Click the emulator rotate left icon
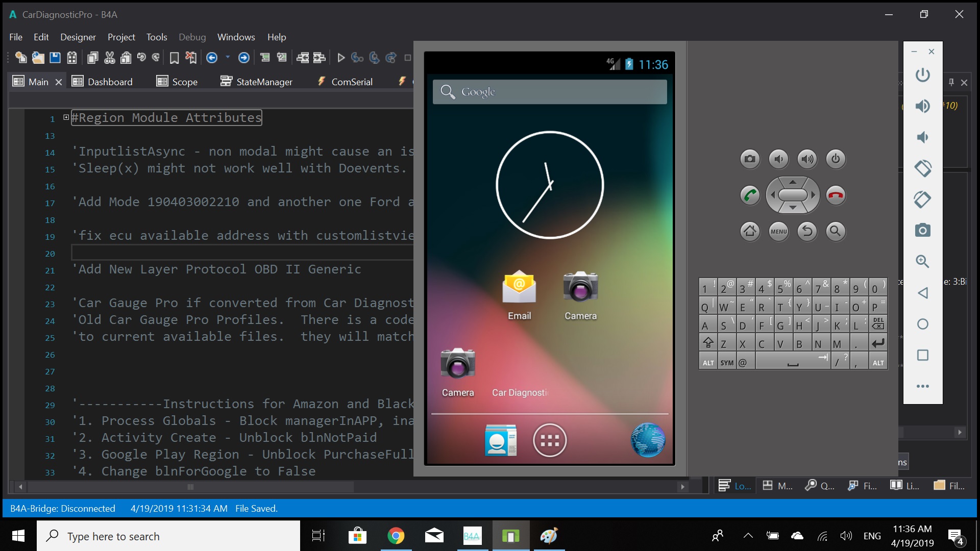This screenshot has height=551, width=980. pos(922,168)
